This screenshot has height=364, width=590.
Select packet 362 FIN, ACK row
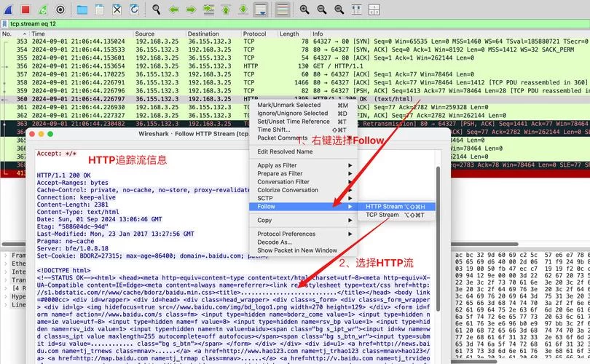point(295,116)
